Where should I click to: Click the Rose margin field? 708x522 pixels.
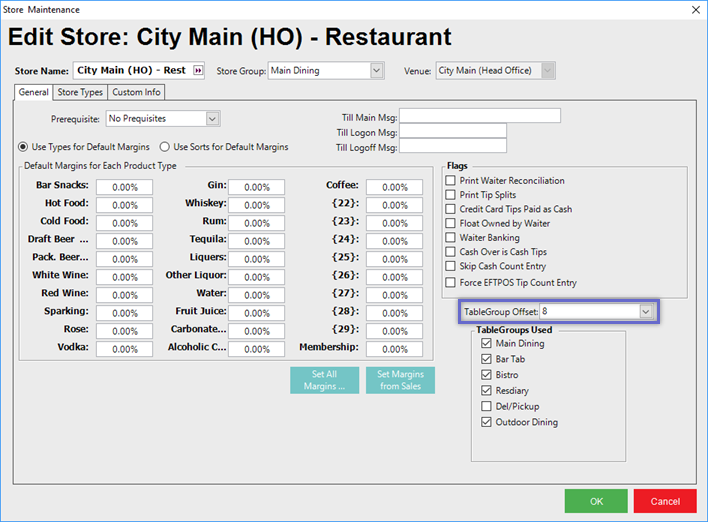pos(124,331)
